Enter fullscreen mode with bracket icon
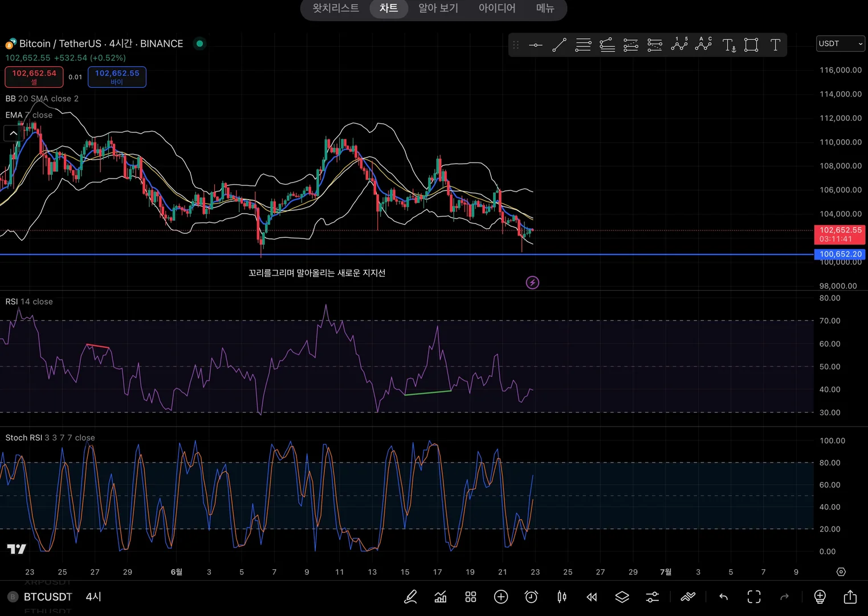The height and width of the screenshot is (616, 868). [754, 597]
